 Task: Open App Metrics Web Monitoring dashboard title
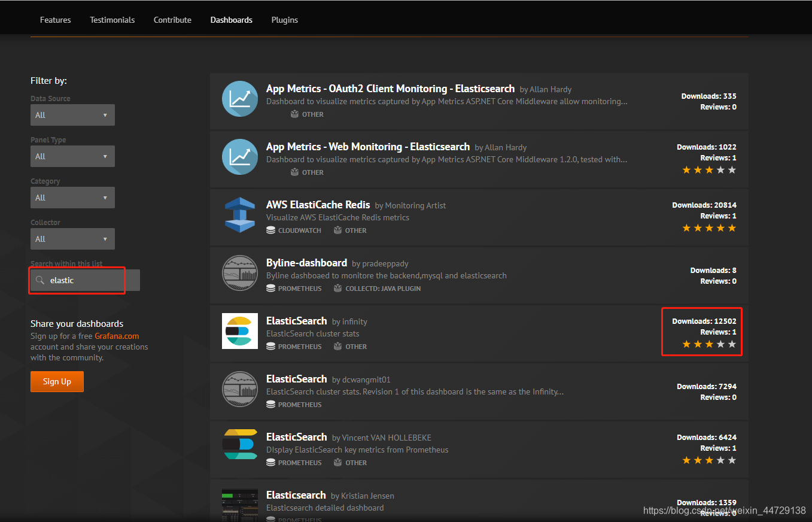pos(368,147)
